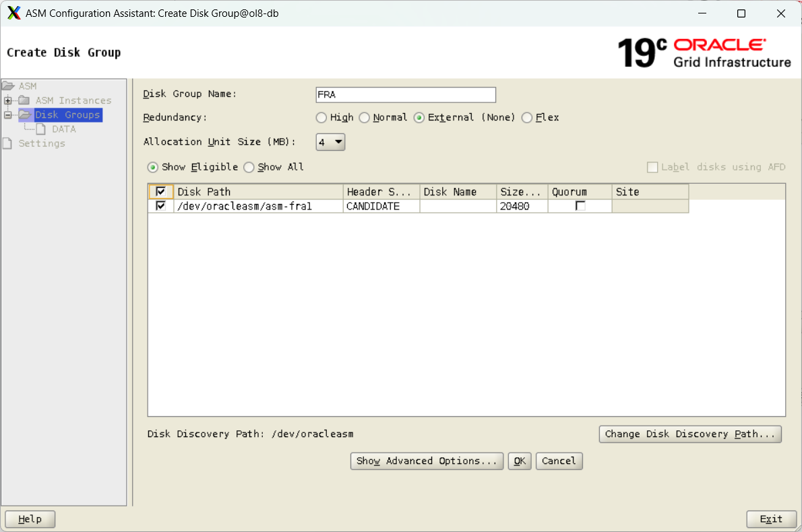Click the Header Status column header

click(381, 192)
